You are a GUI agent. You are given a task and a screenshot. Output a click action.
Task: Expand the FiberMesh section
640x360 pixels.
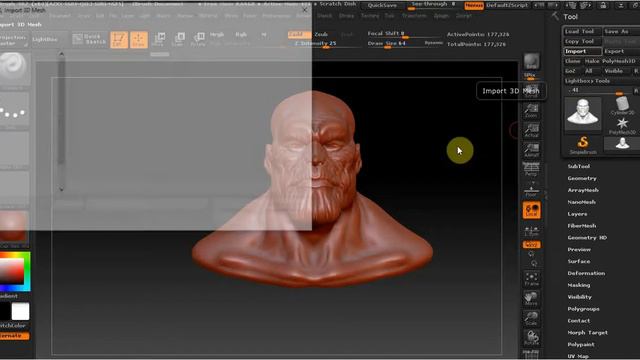[582, 226]
